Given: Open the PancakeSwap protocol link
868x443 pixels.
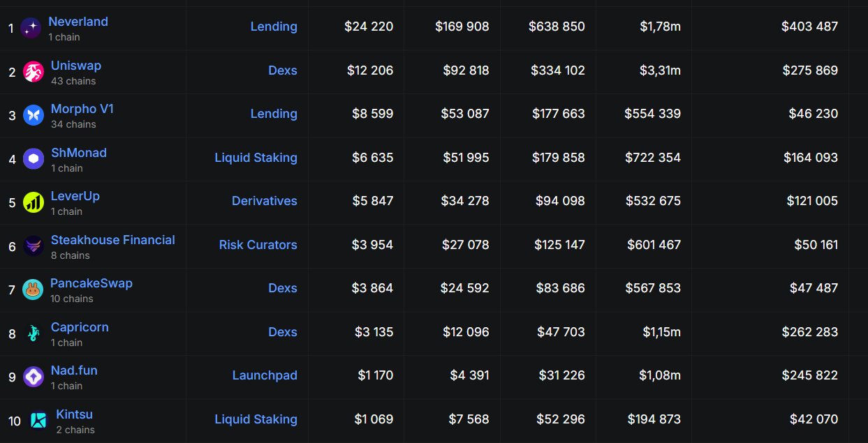Looking at the screenshot, I should [91, 283].
